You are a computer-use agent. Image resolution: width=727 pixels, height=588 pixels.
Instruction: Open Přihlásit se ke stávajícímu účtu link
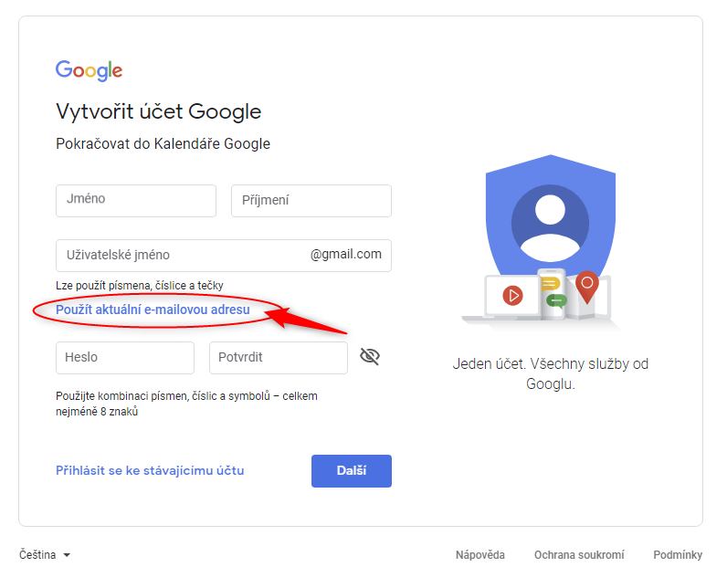[150, 470]
